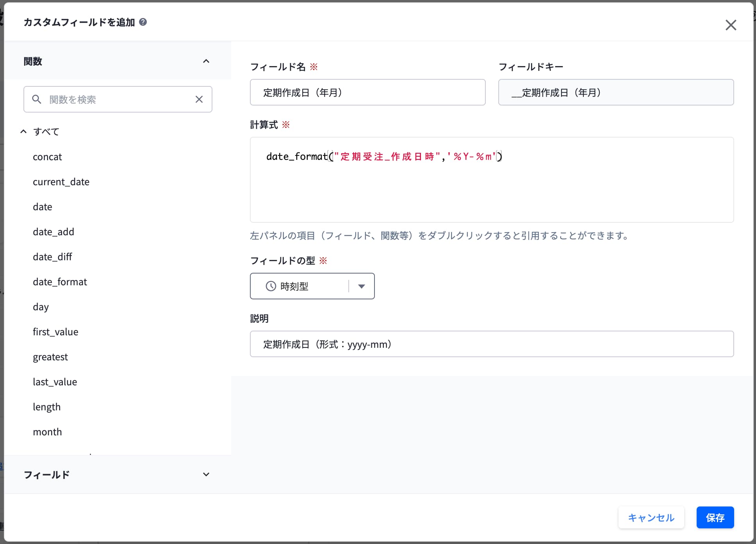This screenshot has height=544, width=756.
Task: Click the magnifier icon in function search
Action: pos(37,99)
